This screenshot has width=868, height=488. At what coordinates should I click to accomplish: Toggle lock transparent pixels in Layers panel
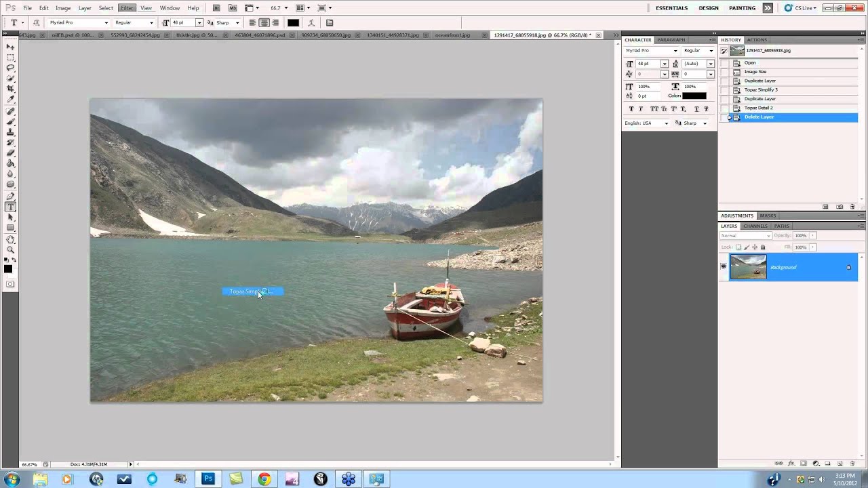coord(738,247)
